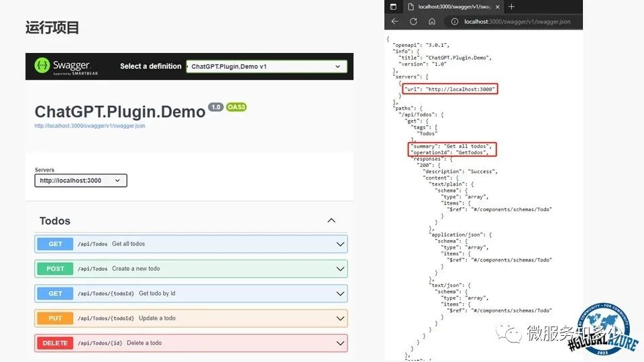
Task: Expand the Get all todos row chevron
Action: 340,244
